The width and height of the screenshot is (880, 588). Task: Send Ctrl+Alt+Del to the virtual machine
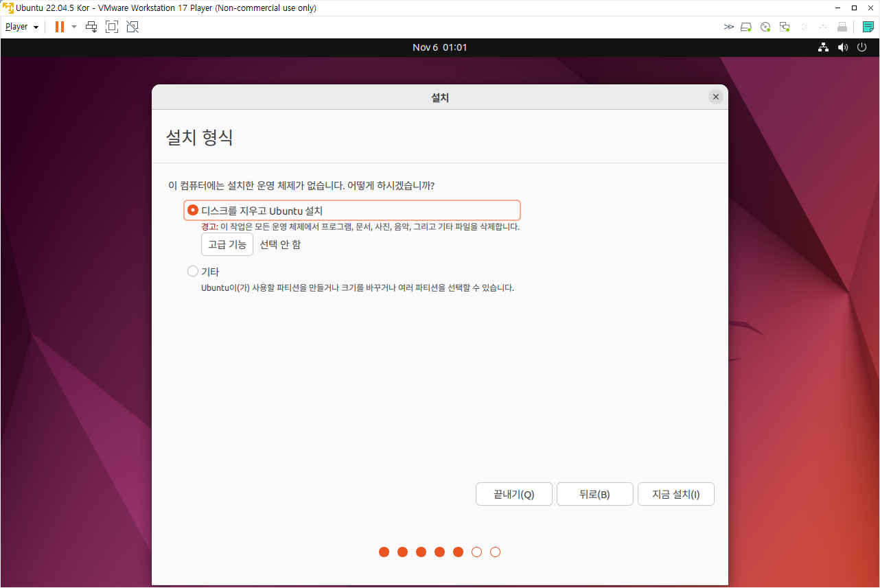click(91, 27)
